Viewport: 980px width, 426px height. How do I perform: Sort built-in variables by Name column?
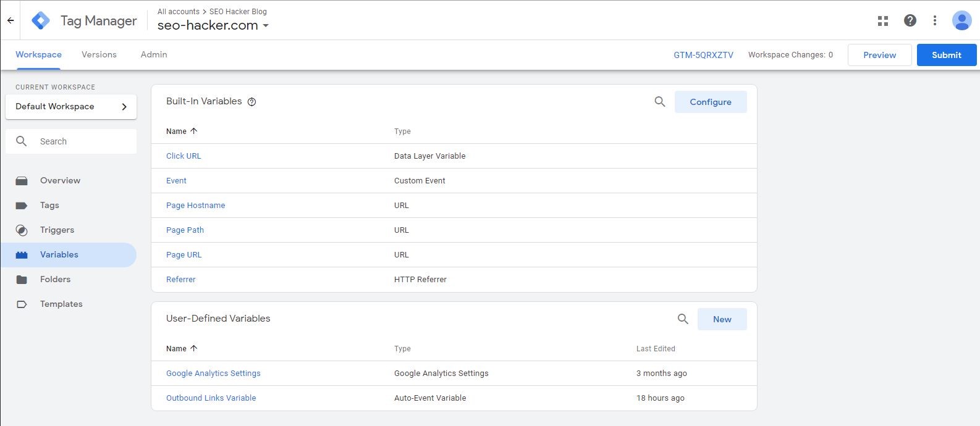point(181,131)
